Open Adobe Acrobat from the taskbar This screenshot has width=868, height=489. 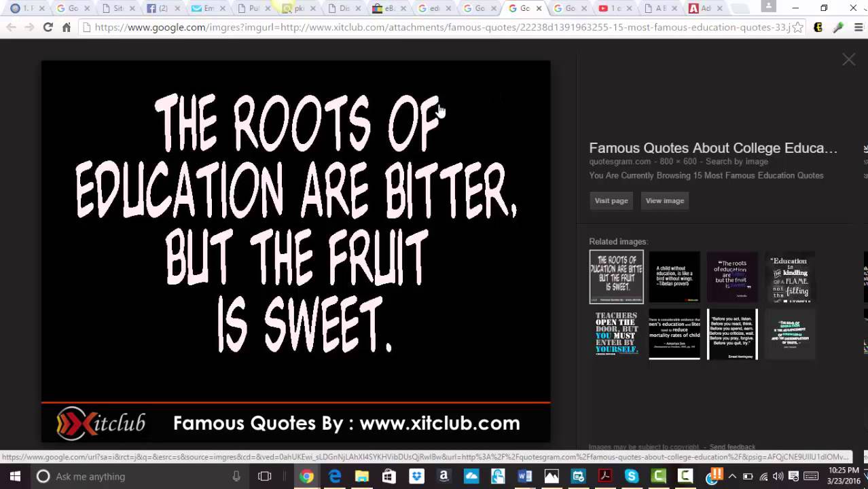[x=604, y=476]
